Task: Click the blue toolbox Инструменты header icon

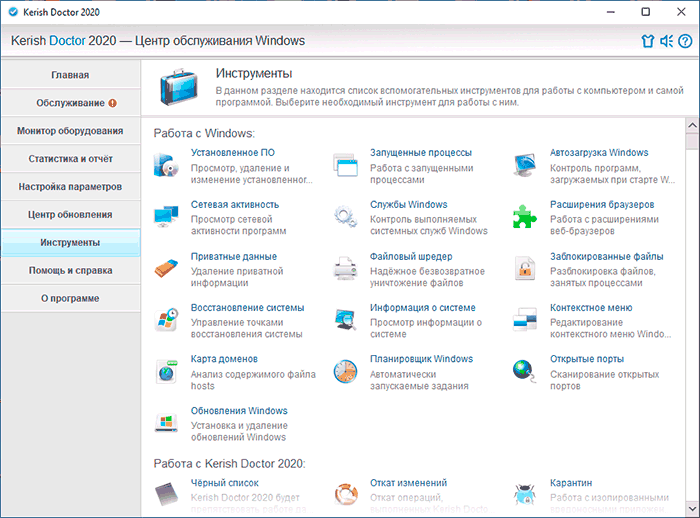Action: (x=179, y=87)
